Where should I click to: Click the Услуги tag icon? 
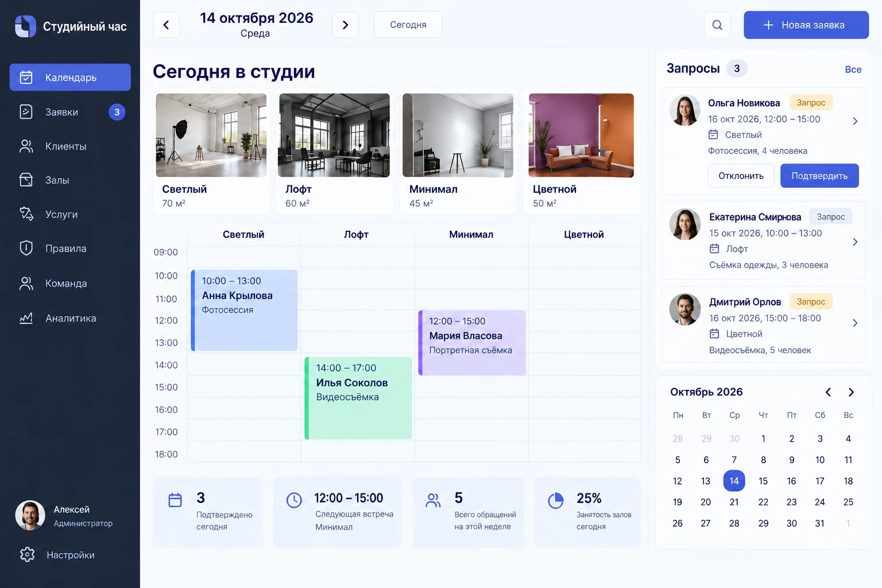click(x=26, y=214)
